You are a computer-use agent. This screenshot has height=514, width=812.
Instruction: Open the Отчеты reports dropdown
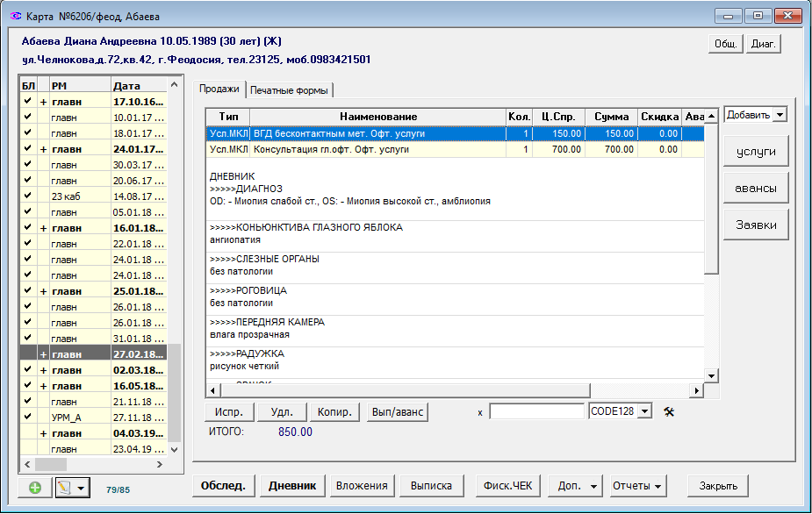coord(637,485)
